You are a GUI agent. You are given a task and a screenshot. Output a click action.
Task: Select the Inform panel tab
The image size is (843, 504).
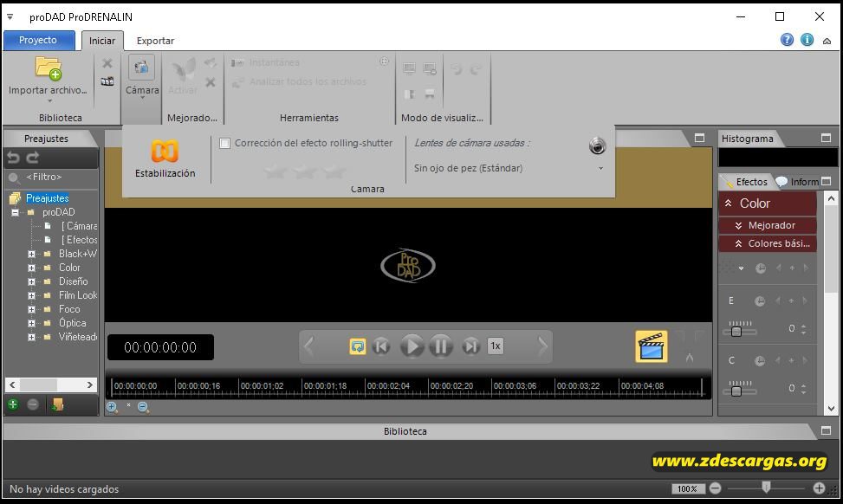pos(798,182)
